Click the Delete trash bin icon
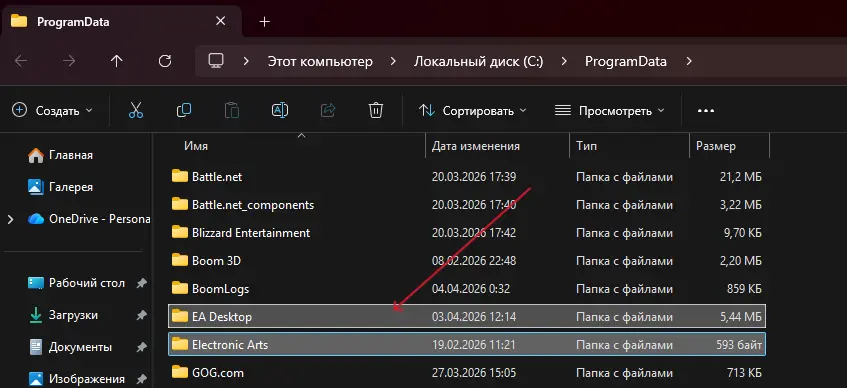This screenshot has height=388, width=847. [x=376, y=111]
